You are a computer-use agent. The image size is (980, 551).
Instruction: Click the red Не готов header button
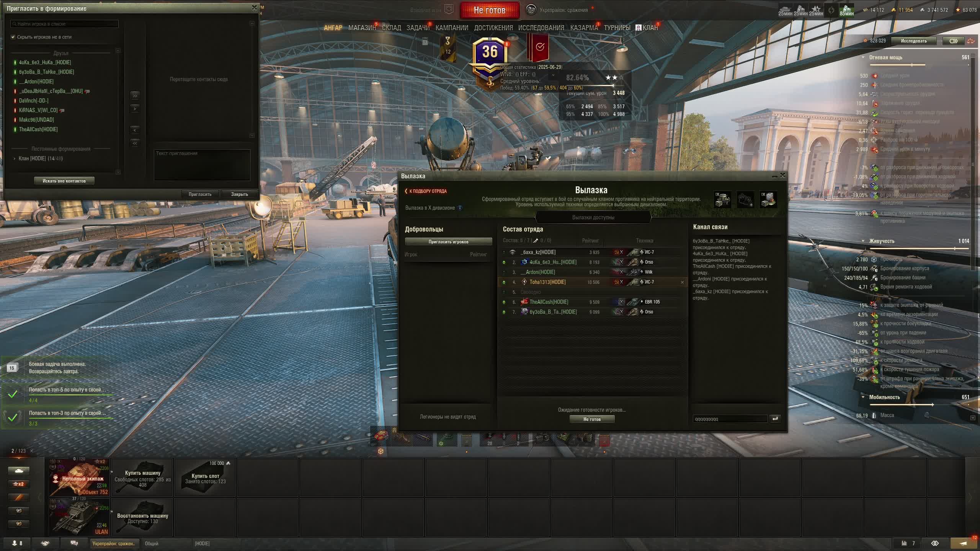490,10
